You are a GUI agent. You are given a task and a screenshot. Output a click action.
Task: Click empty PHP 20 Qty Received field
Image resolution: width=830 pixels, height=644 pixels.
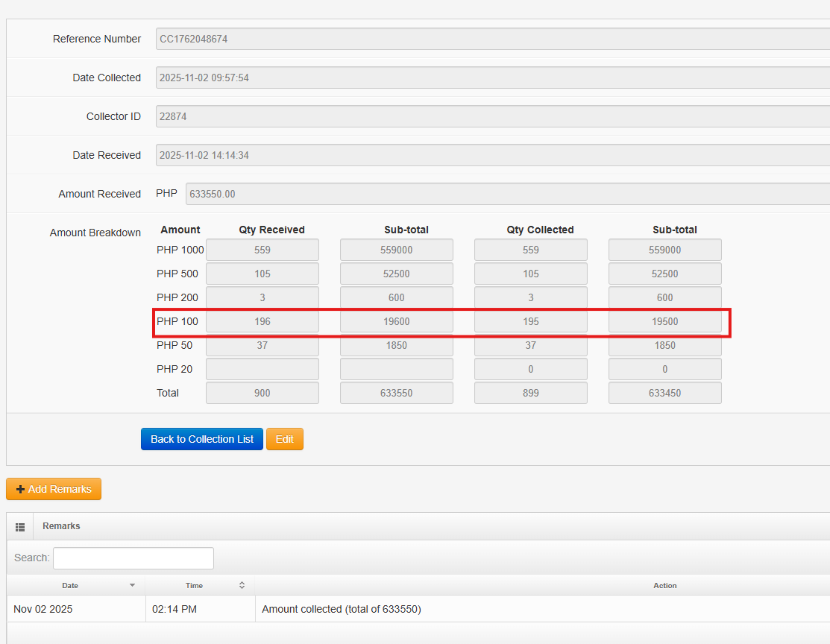pyautogui.click(x=262, y=369)
